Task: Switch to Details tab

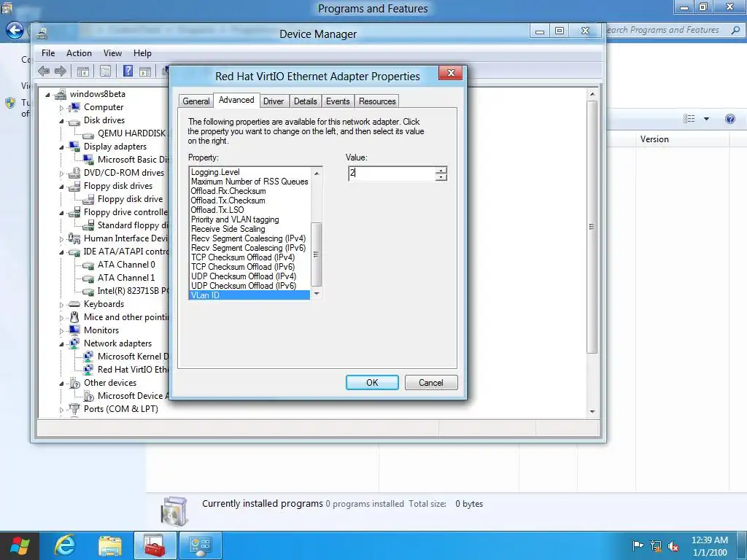Action: 306,101
